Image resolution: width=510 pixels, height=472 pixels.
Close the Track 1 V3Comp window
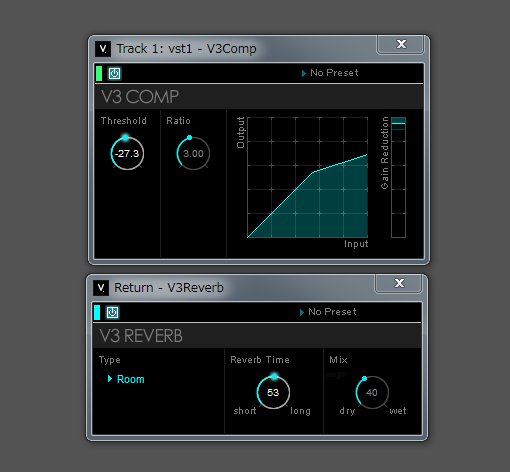[x=401, y=44]
